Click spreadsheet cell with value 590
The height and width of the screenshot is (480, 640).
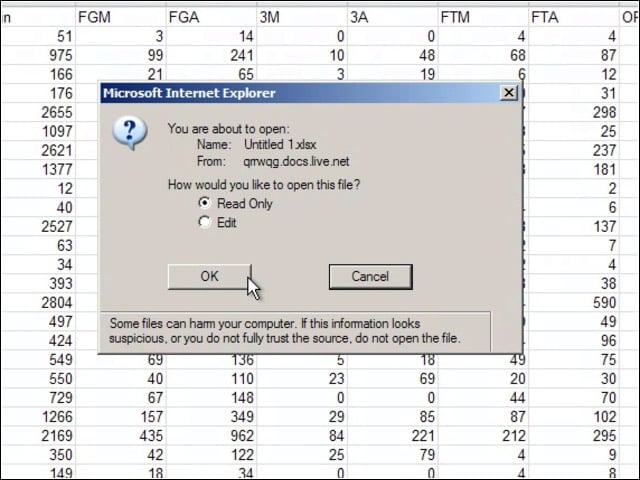[574, 302]
